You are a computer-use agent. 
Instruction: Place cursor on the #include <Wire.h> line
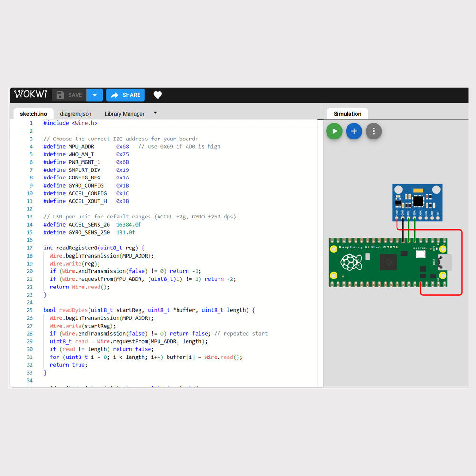pos(70,123)
